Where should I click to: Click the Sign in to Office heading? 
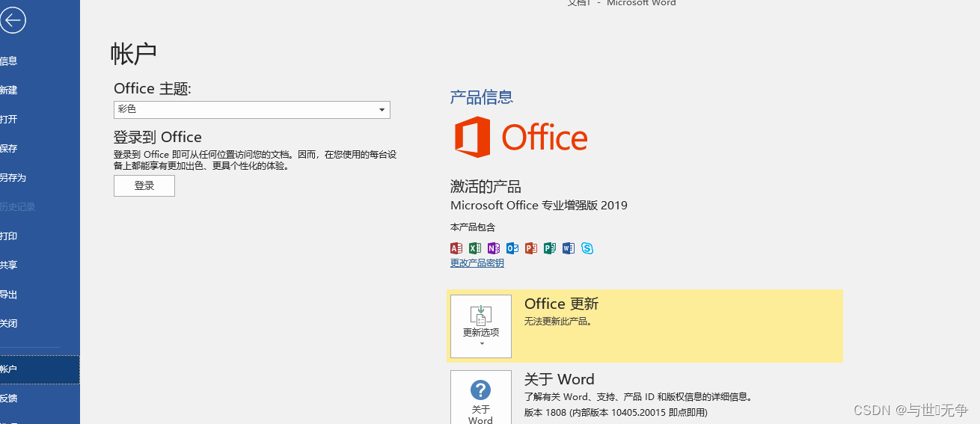pyautogui.click(x=158, y=137)
